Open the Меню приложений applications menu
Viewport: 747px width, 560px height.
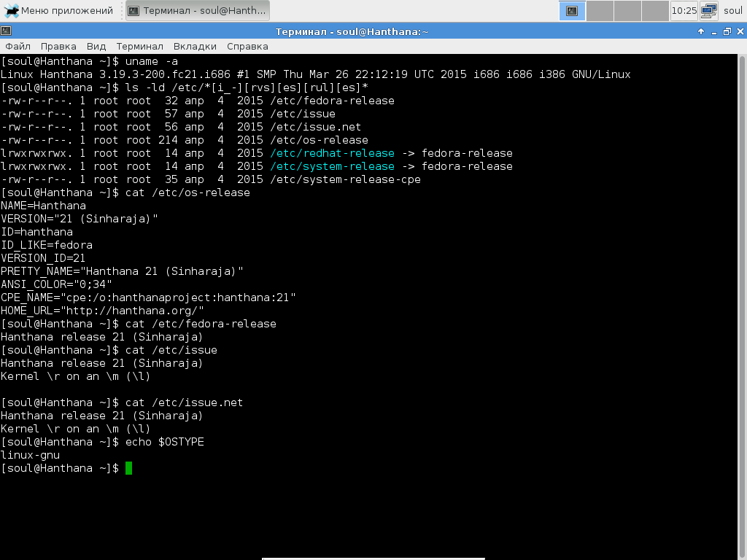click(58, 10)
